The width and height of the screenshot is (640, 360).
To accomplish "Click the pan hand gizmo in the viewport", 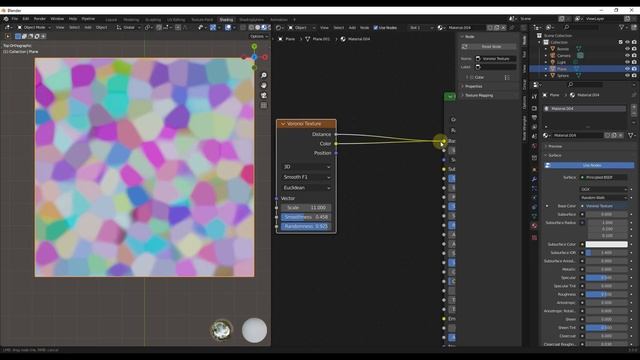I will pyautogui.click(x=264, y=85).
